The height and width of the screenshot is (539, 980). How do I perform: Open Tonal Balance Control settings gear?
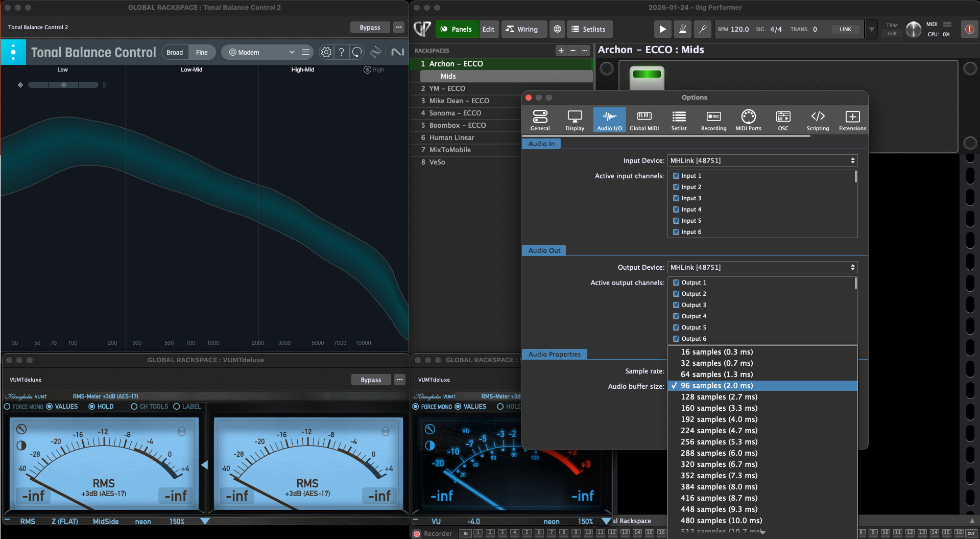pyautogui.click(x=326, y=52)
